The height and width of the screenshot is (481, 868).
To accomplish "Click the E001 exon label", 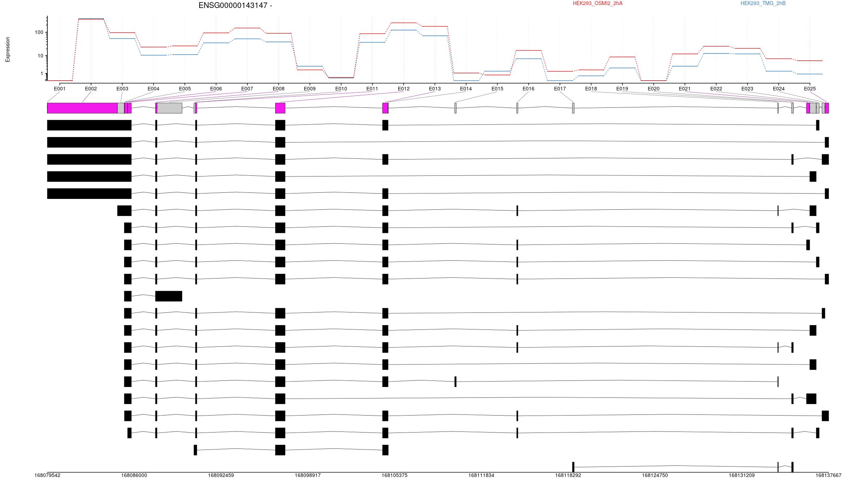I will coord(60,89).
